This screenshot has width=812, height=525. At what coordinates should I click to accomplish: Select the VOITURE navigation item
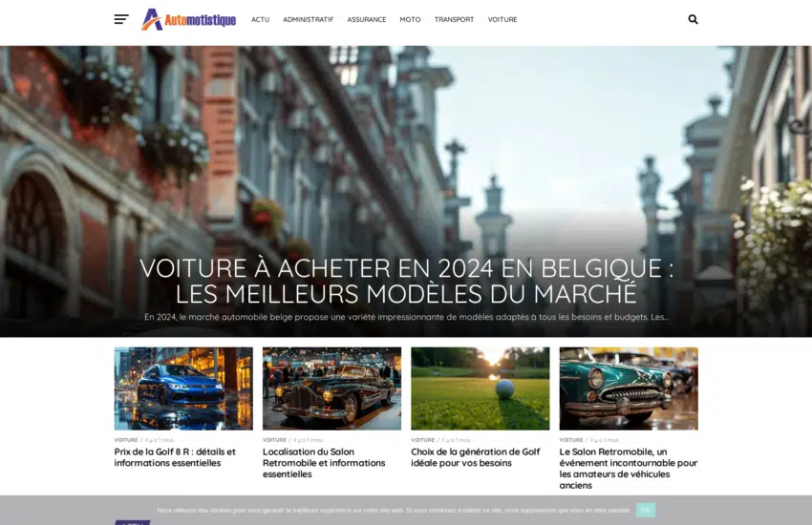[502, 19]
